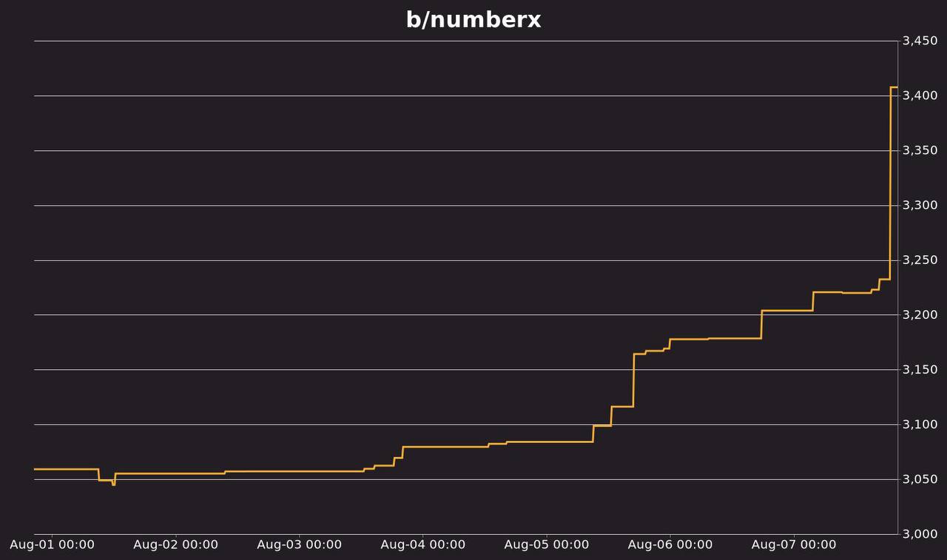Select the 3,050 y-axis label
Viewport: 947px width, 560px height.
click(920, 479)
